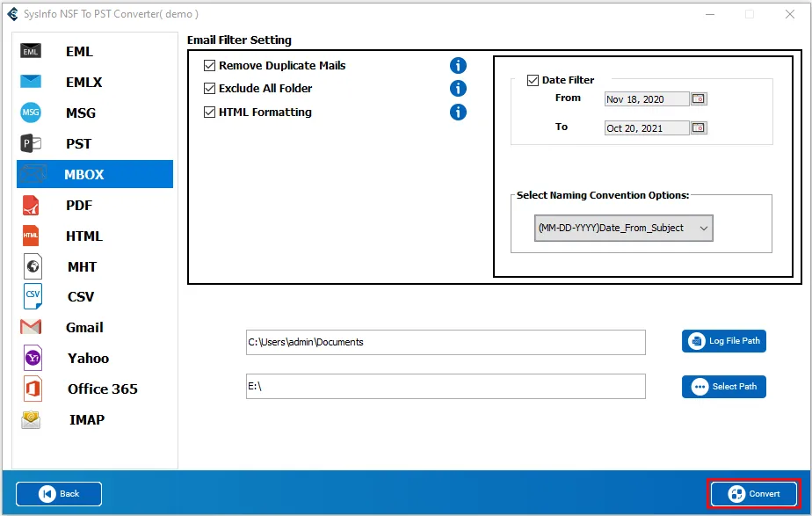Uncheck Remove Duplicate Mails checkbox
The height and width of the screenshot is (516, 812).
210,66
